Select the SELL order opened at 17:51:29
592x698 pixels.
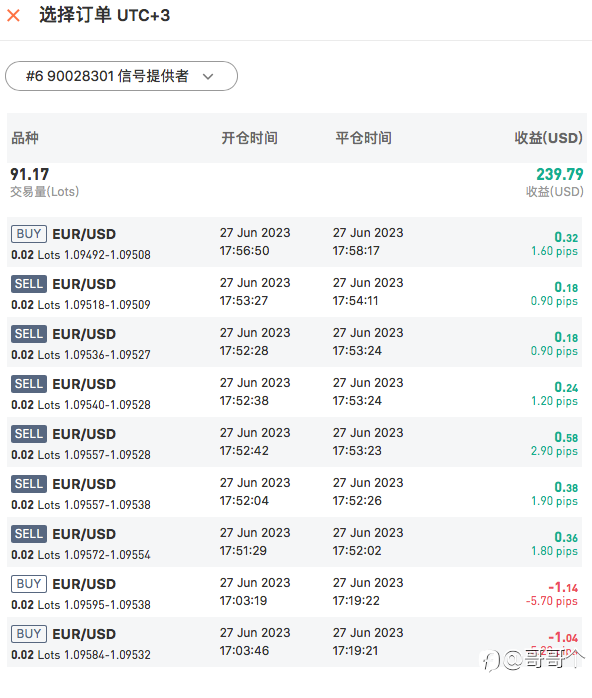294,542
